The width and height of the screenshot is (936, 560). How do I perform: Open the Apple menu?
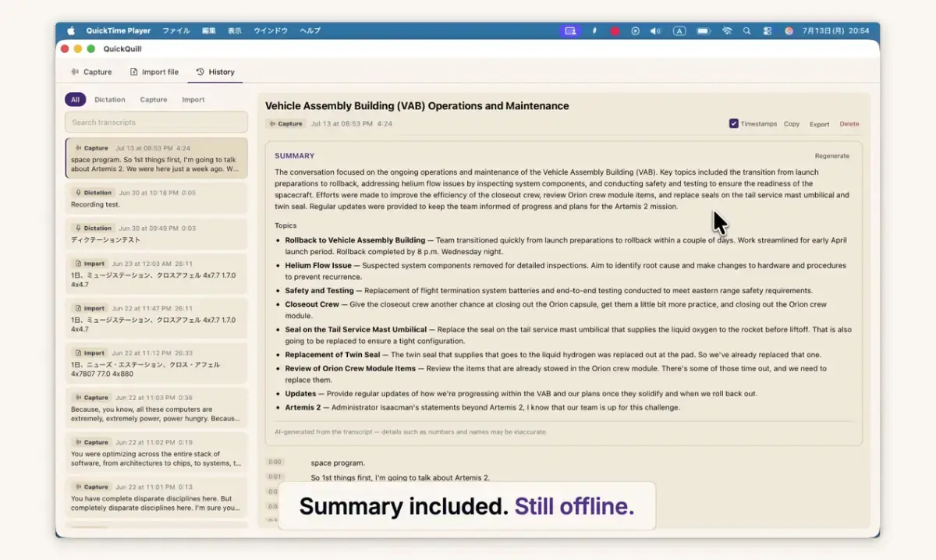click(71, 31)
